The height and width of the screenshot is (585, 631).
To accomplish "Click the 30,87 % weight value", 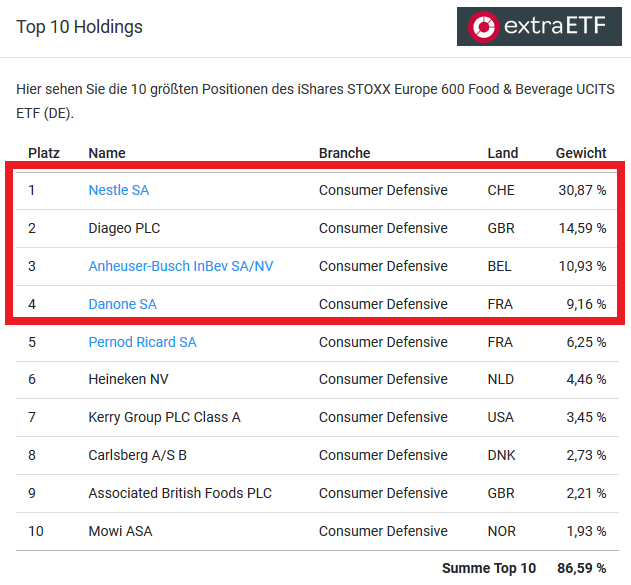I will tap(582, 190).
